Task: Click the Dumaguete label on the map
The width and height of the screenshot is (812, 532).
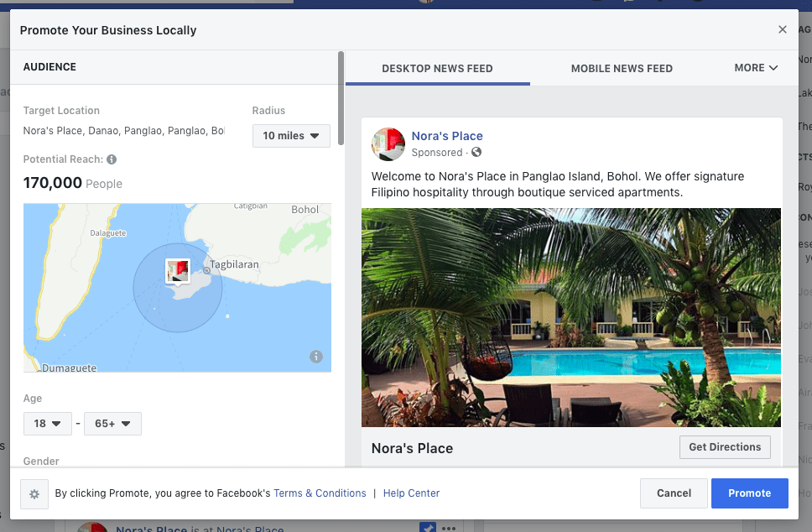Action: pos(69,368)
